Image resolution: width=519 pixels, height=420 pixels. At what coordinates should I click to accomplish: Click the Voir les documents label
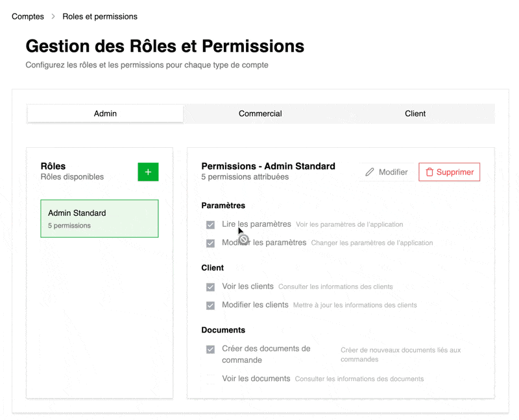tap(256, 379)
